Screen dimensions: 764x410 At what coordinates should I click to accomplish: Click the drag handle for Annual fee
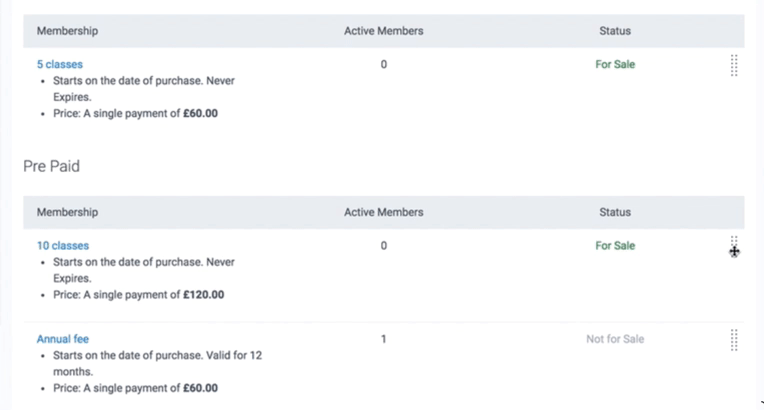click(x=734, y=340)
